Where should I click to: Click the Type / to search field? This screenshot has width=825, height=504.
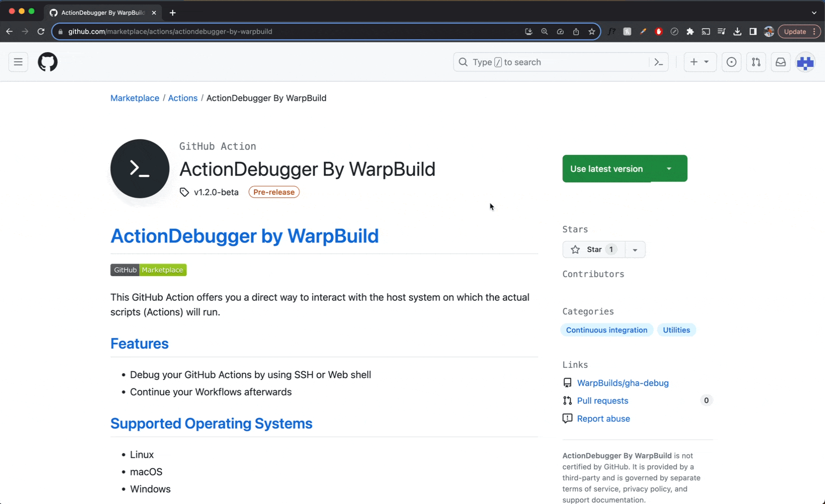541,62
